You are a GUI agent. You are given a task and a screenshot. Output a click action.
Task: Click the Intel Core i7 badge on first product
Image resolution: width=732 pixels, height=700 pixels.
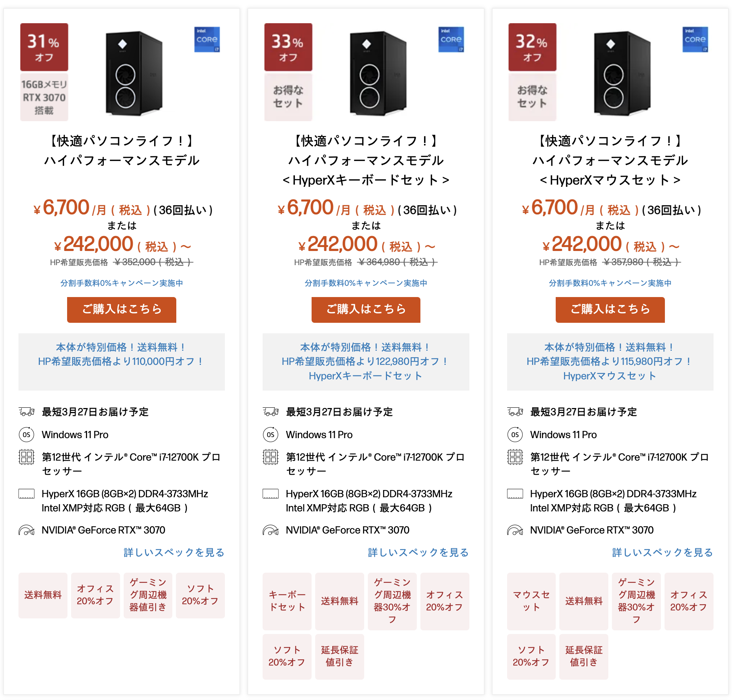tap(207, 39)
